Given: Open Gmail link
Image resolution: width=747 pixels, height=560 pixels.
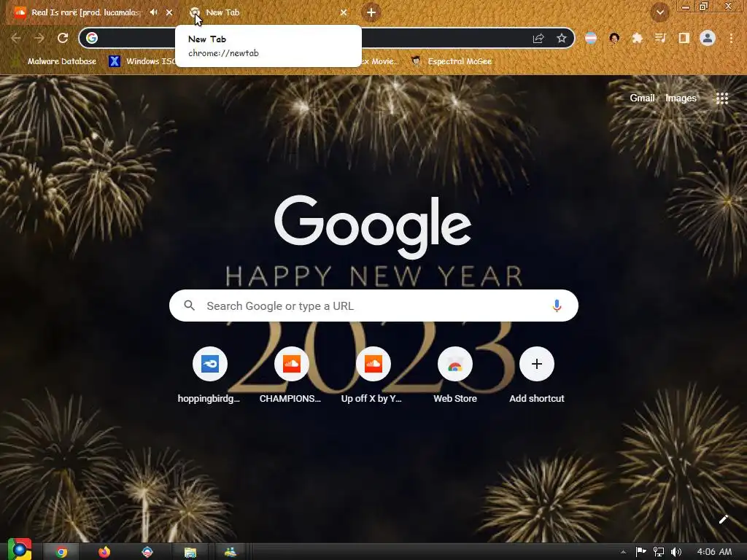Looking at the screenshot, I should tap(642, 98).
